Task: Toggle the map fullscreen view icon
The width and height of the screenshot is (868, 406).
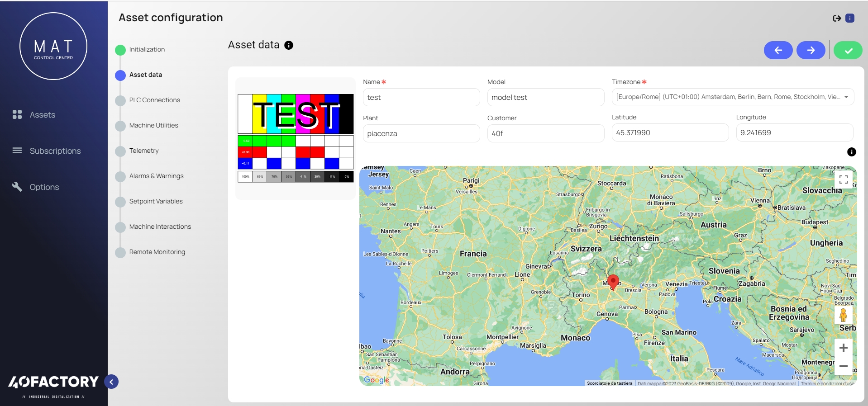Action: click(843, 179)
